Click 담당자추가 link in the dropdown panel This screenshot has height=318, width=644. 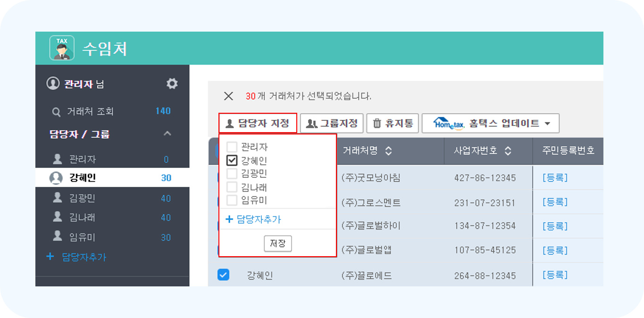[x=254, y=219]
